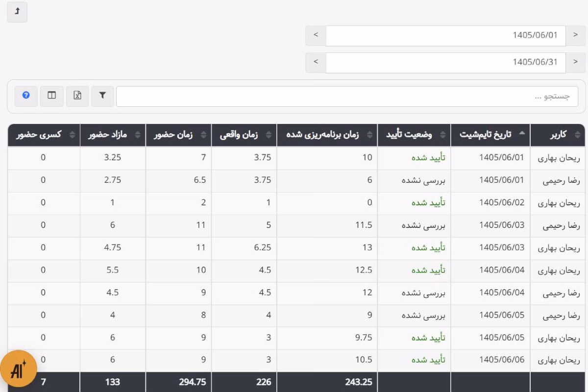
Task: Focus the جستجو search field
Action: (347, 97)
